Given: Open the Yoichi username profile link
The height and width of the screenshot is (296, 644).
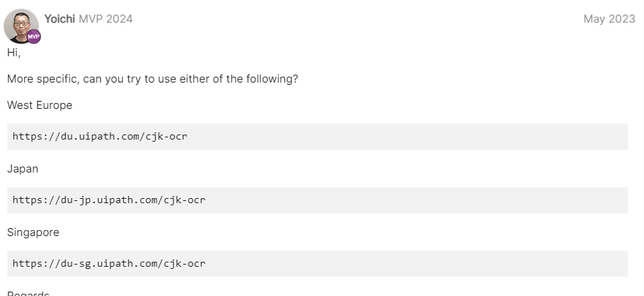Looking at the screenshot, I should (59, 19).
